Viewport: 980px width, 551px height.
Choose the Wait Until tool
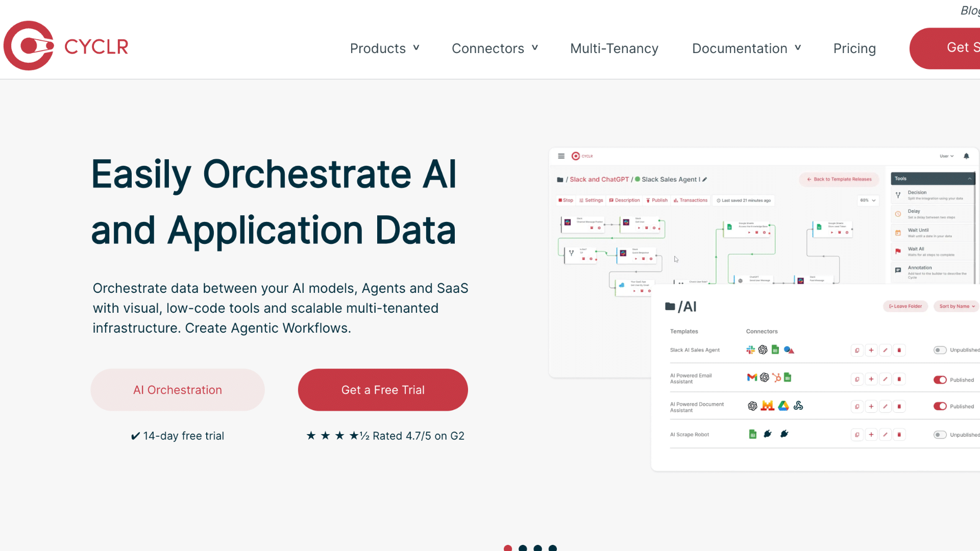pos(932,232)
